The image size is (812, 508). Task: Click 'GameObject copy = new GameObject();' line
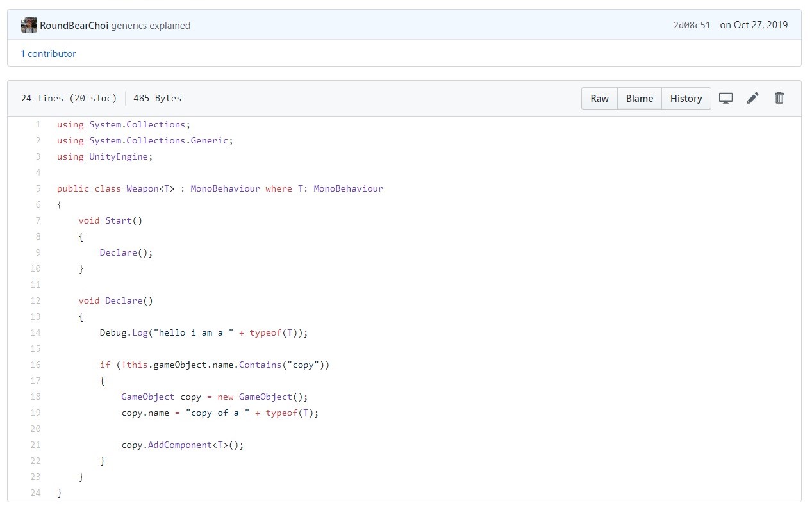(x=215, y=397)
